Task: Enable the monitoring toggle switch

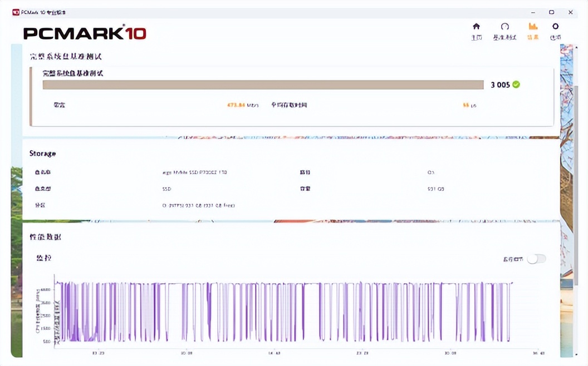Action: point(536,258)
